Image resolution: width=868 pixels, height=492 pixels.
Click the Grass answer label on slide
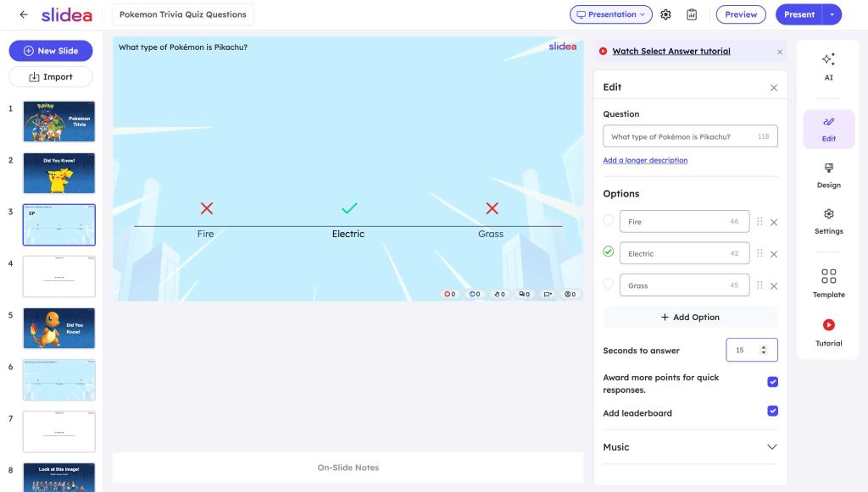pos(491,234)
